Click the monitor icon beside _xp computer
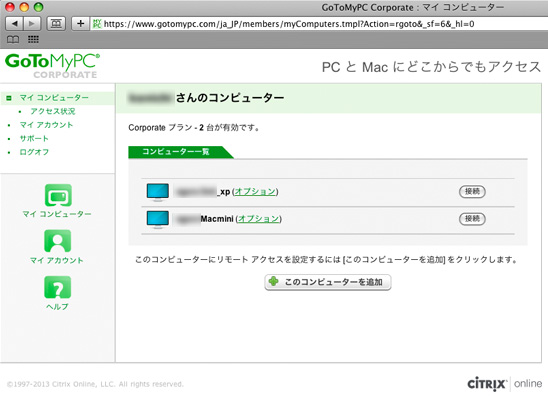Screen dimensions: 548x403 (x=158, y=192)
